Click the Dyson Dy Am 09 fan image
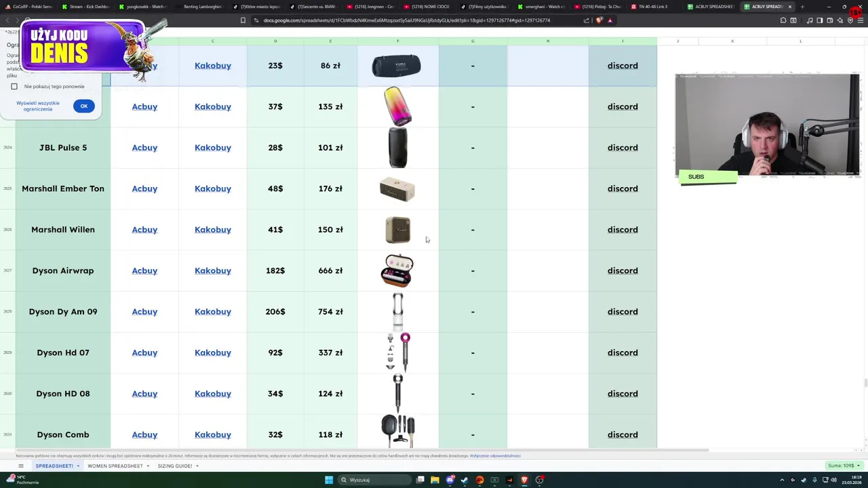Image resolution: width=868 pixels, height=488 pixels. [398, 312]
